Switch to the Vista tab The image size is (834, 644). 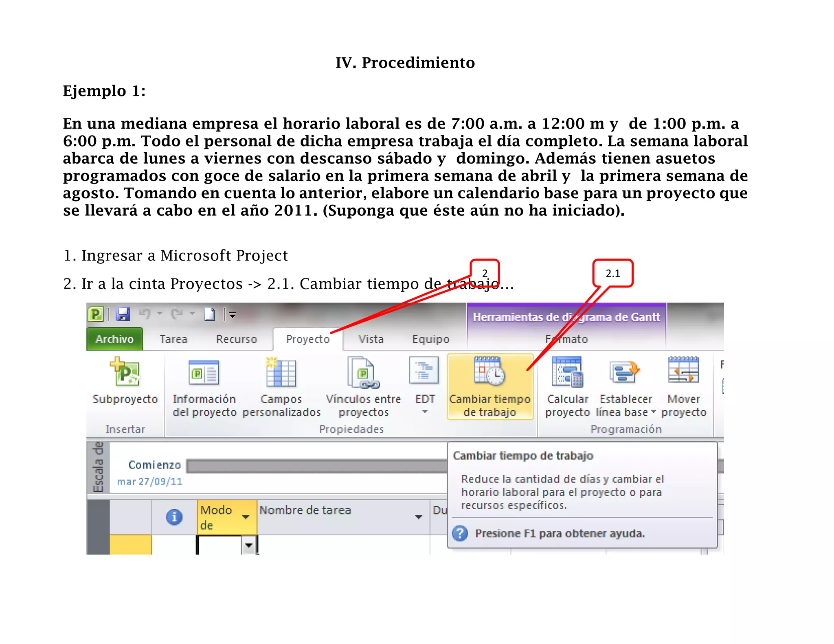[371, 339]
